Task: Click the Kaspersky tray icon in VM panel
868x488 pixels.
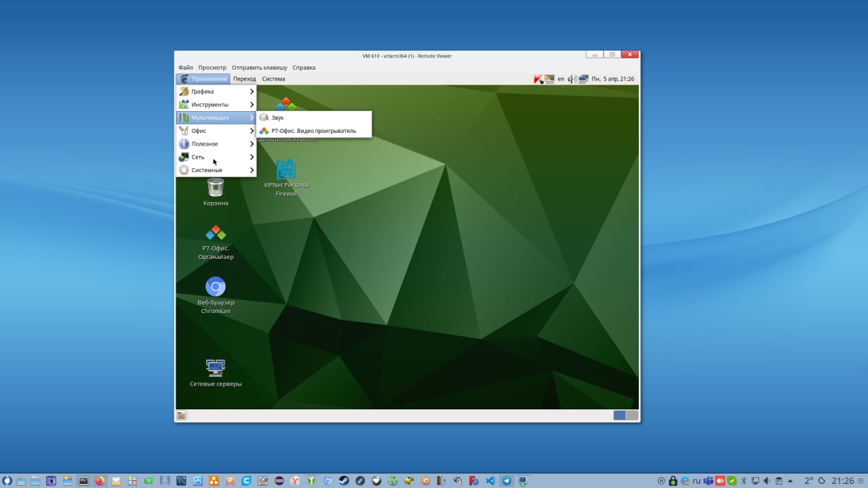Action: [x=538, y=79]
